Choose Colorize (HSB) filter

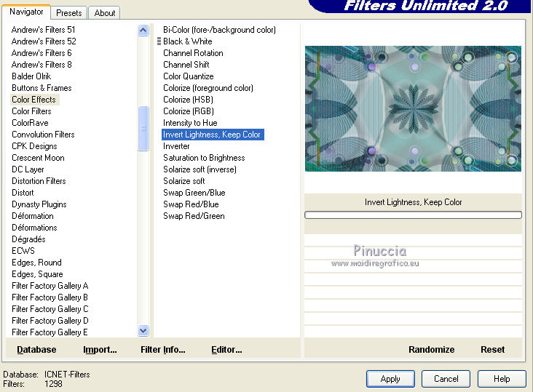point(188,100)
